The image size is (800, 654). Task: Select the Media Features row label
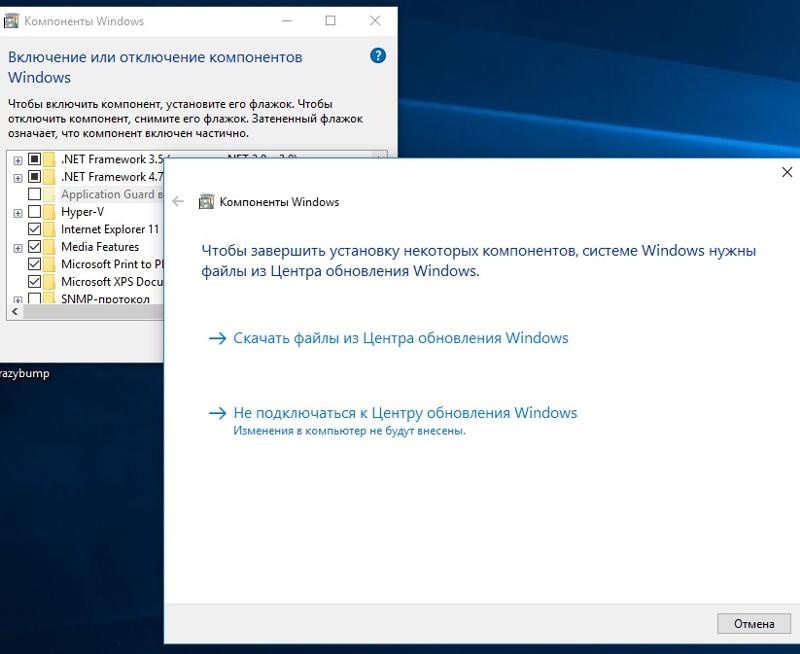pyautogui.click(x=100, y=247)
